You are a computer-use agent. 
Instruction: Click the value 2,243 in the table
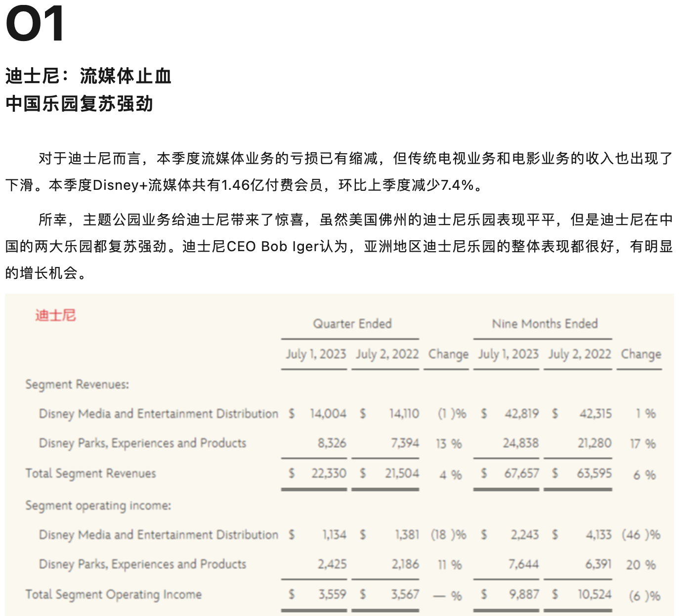[525, 534]
